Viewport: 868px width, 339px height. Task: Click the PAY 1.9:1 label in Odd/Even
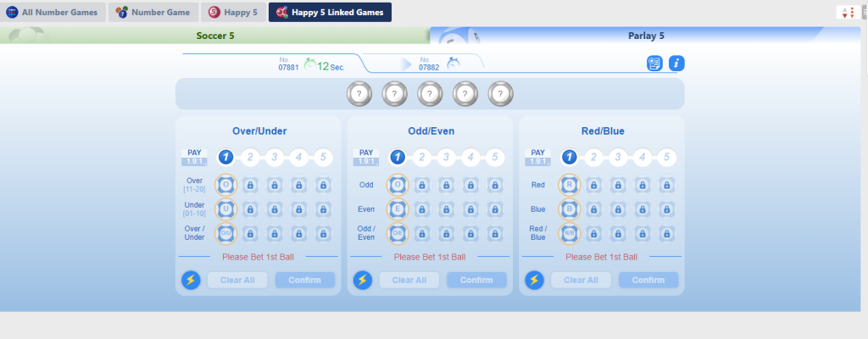[x=366, y=158]
